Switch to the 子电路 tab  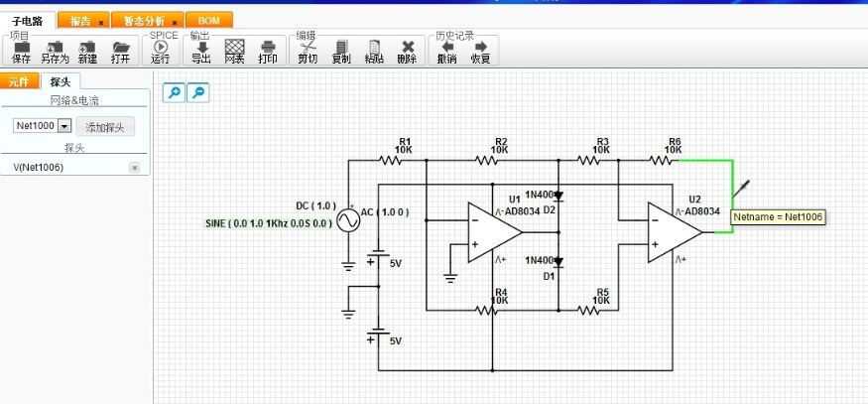(28, 21)
